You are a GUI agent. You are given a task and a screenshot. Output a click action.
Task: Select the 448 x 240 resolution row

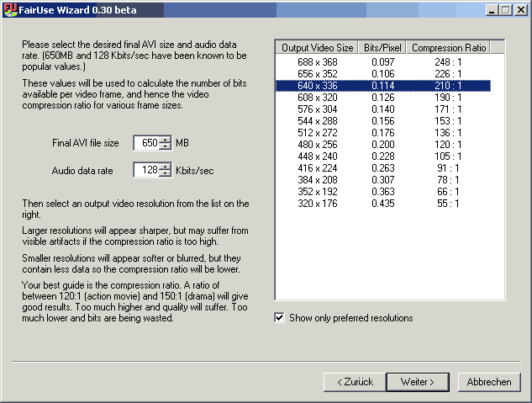coord(383,156)
